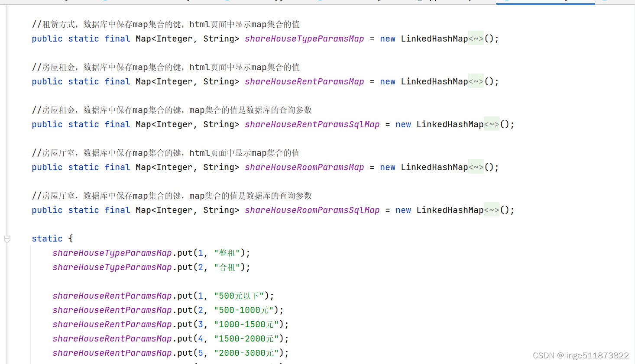Click "public" on the shareHouseTypeParamsMap declaration line
Screen dimensions: 635x364
(47, 39)
